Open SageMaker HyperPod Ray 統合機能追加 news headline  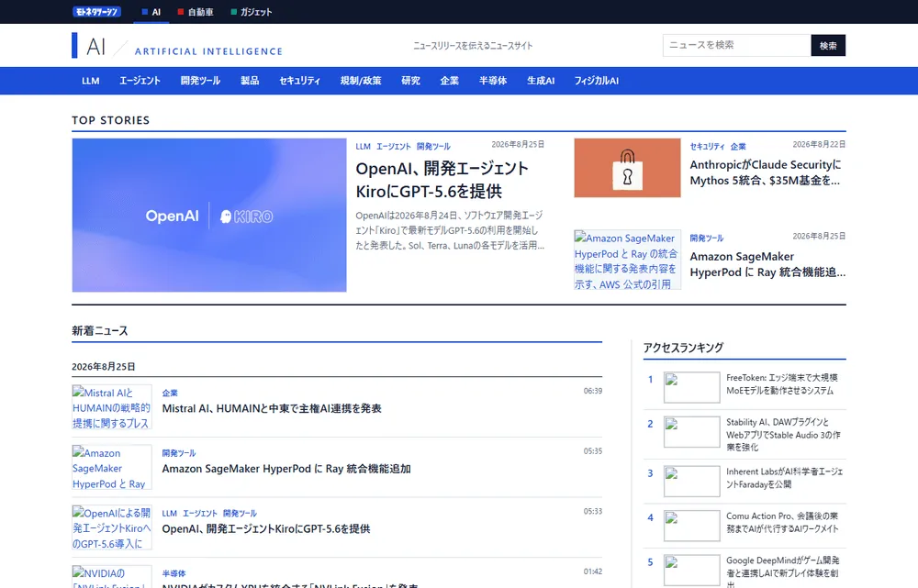[x=286, y=469]
